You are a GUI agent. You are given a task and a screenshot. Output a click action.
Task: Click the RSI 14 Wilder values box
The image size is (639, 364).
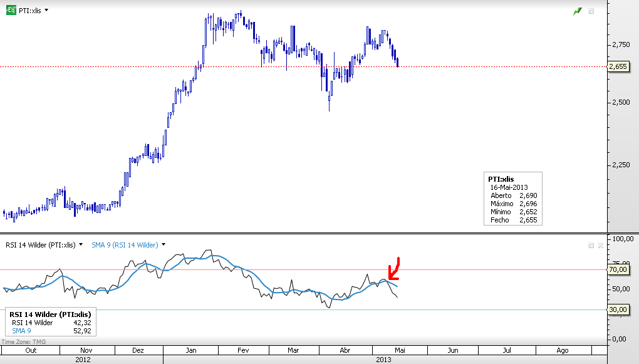(51, 321)
